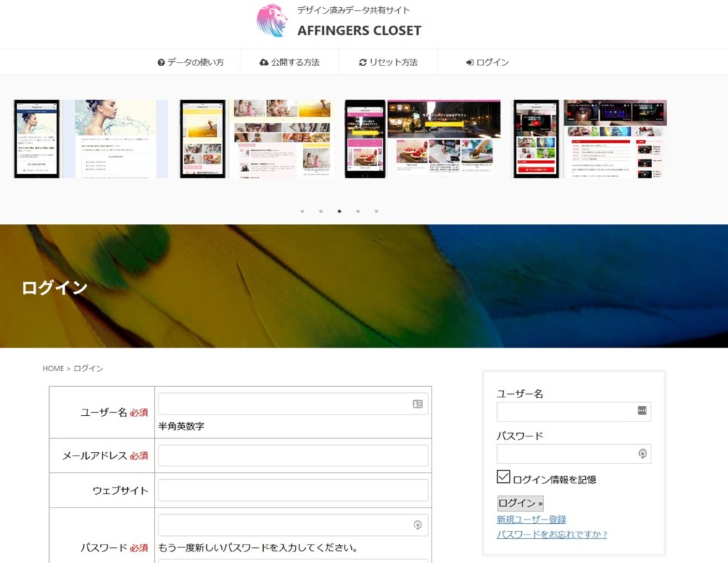Click the デザイン済みデータ共有サイト tagline
728x563 pixels.
tap(353, 10)
